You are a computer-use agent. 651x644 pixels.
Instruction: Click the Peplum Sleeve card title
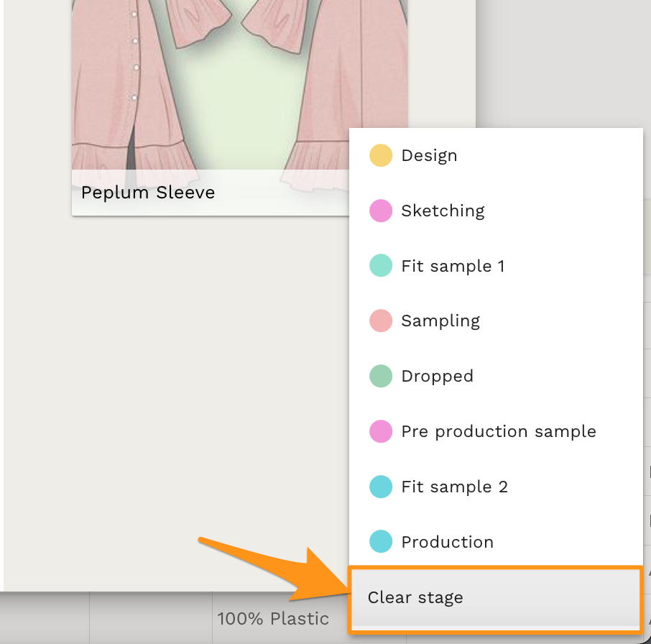pos(148,193)
